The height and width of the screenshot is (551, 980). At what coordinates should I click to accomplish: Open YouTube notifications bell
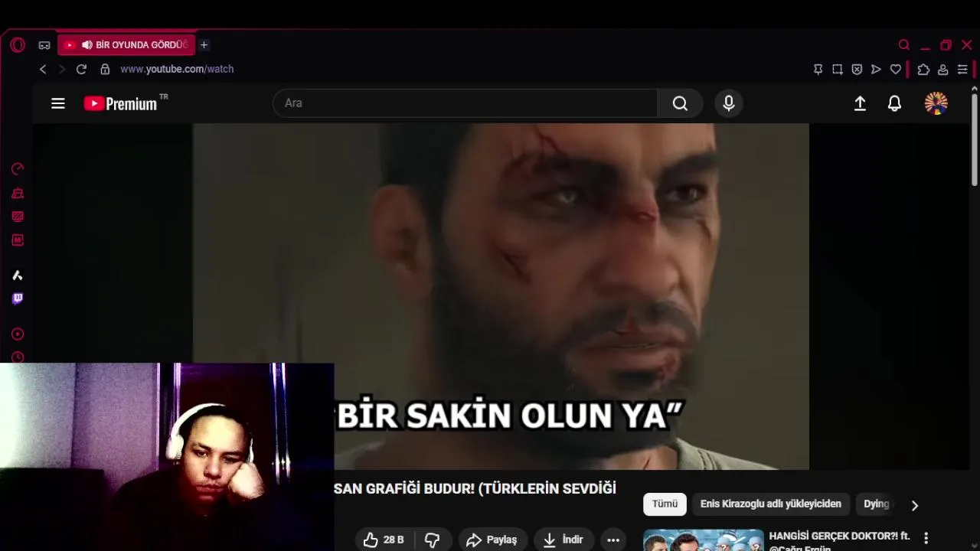coord(894,103)
